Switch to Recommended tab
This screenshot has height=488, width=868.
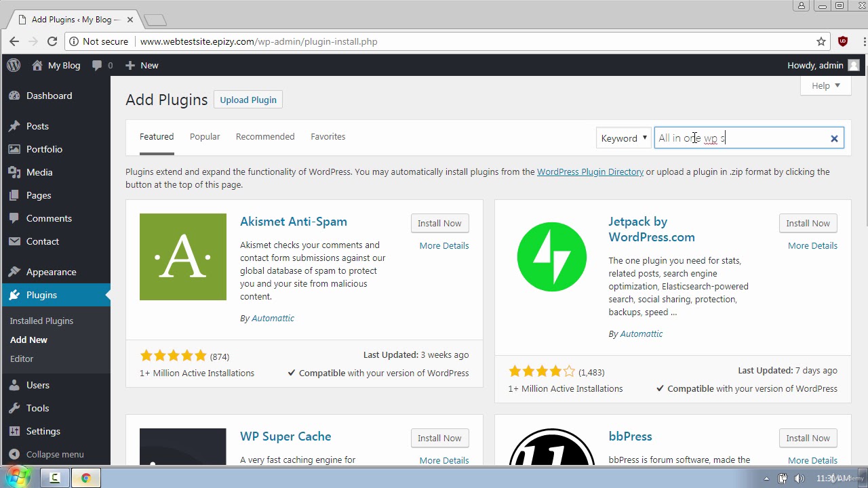[x=265, y=136]
